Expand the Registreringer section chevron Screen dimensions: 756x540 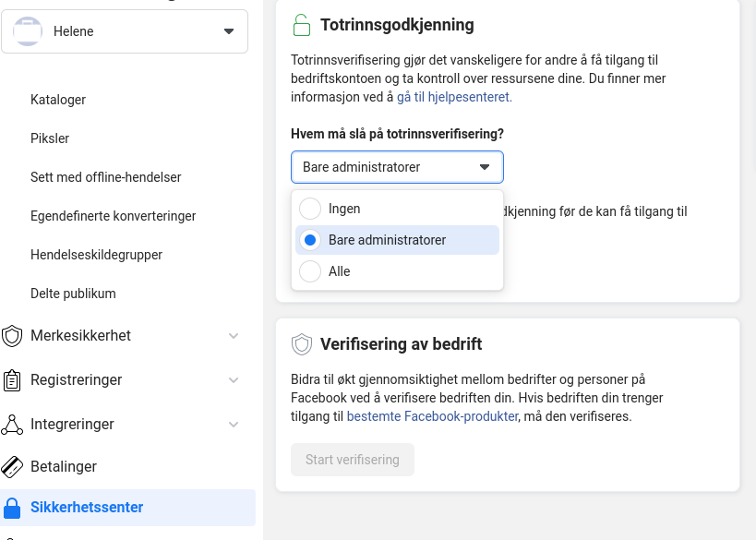(x=234, y=380)
